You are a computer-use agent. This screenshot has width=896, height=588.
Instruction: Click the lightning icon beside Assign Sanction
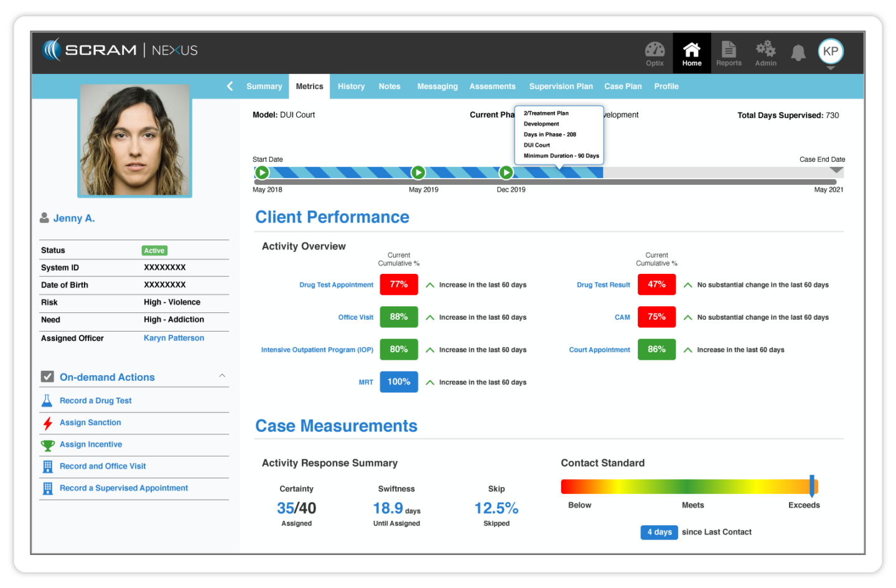pos(48,422)
